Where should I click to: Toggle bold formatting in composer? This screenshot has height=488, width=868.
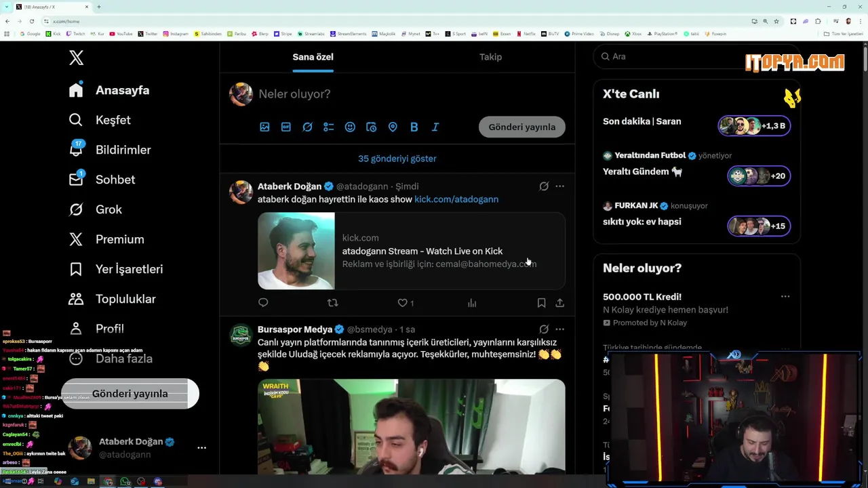click(414, 127)
